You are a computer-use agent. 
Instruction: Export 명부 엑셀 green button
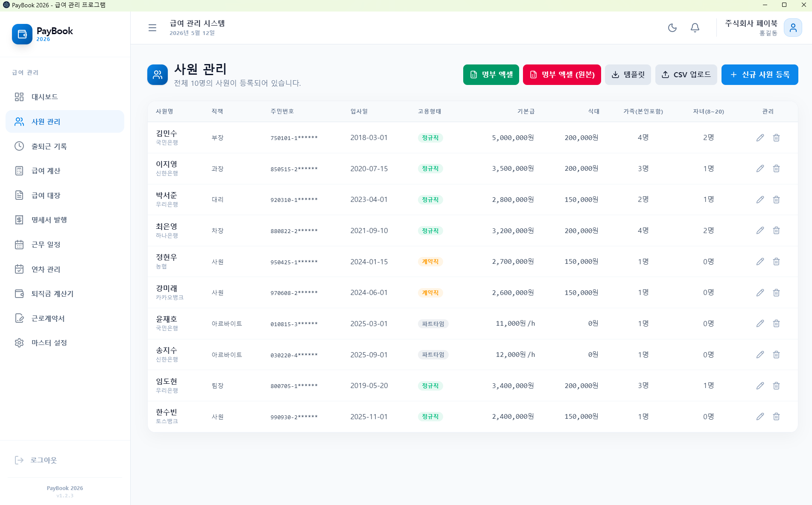coord(491,75)
